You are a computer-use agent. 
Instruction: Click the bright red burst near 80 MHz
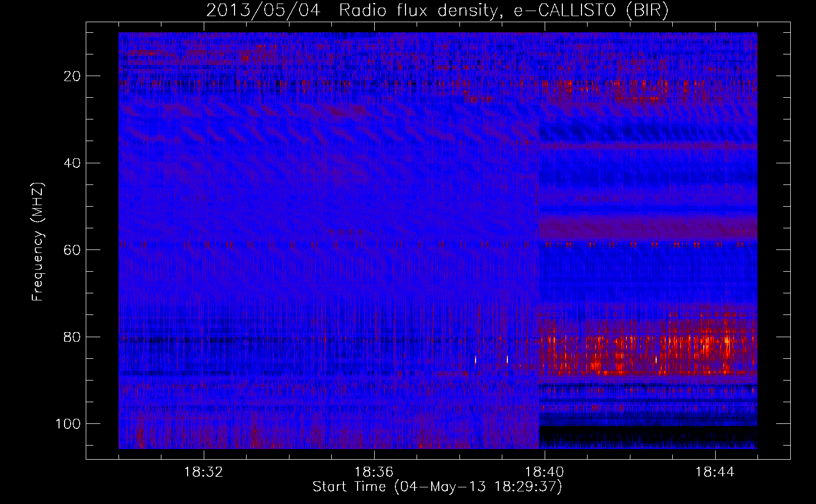[x=648, y=348]
